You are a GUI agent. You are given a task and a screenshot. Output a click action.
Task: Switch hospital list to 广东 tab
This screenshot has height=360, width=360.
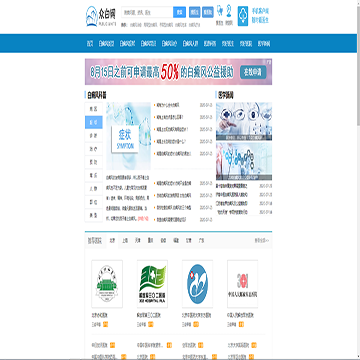(201, 240)
